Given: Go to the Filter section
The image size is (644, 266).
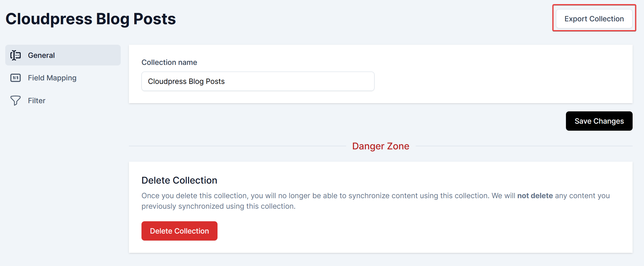Looking at the screenshot, I should point(37,101).
